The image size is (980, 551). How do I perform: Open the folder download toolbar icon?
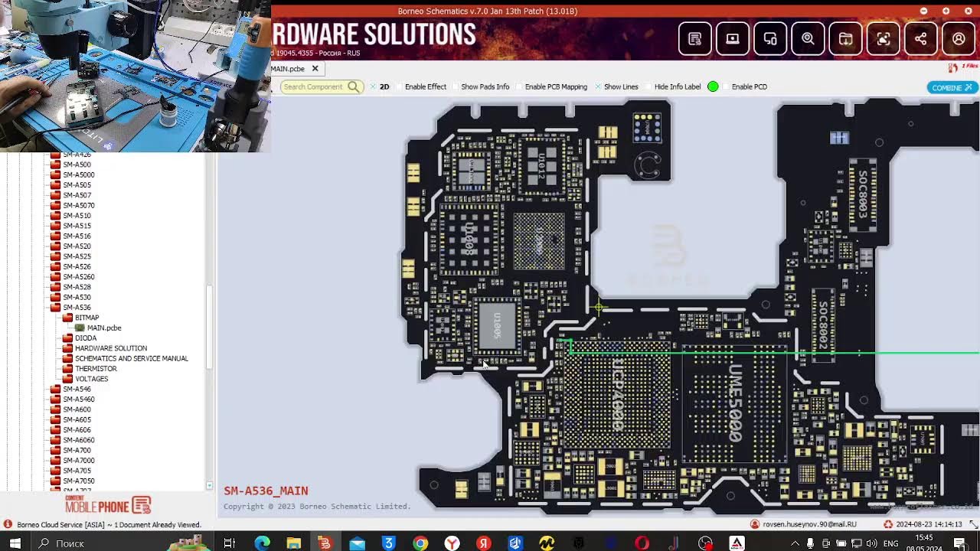tap(845, 39)
